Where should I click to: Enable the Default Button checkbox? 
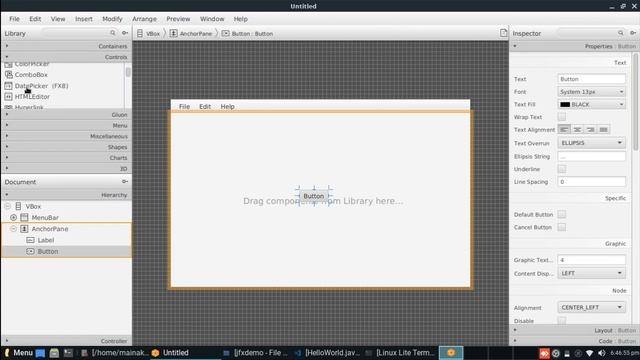click(x=562, y=214)
